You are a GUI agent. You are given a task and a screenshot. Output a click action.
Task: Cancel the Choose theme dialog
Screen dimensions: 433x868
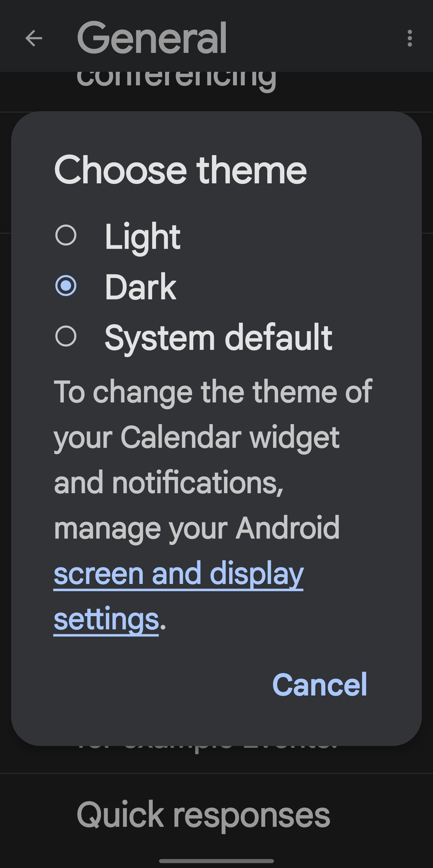[319, 684]
